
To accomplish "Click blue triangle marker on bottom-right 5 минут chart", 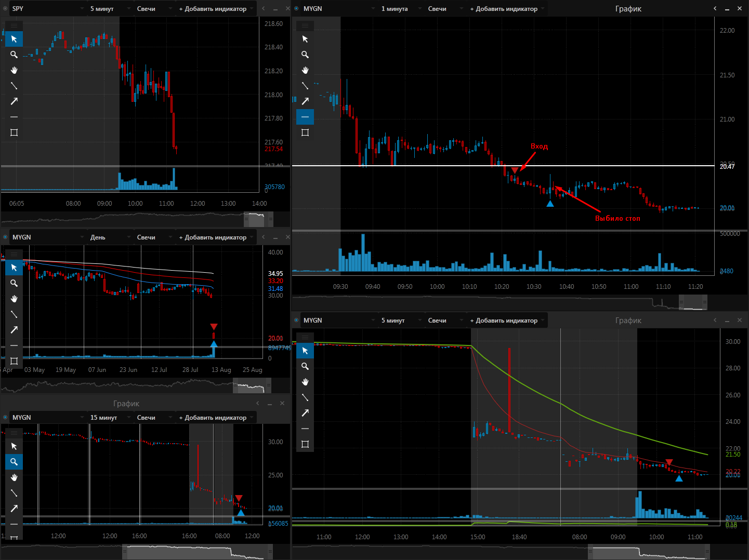I will coord(679,478).
